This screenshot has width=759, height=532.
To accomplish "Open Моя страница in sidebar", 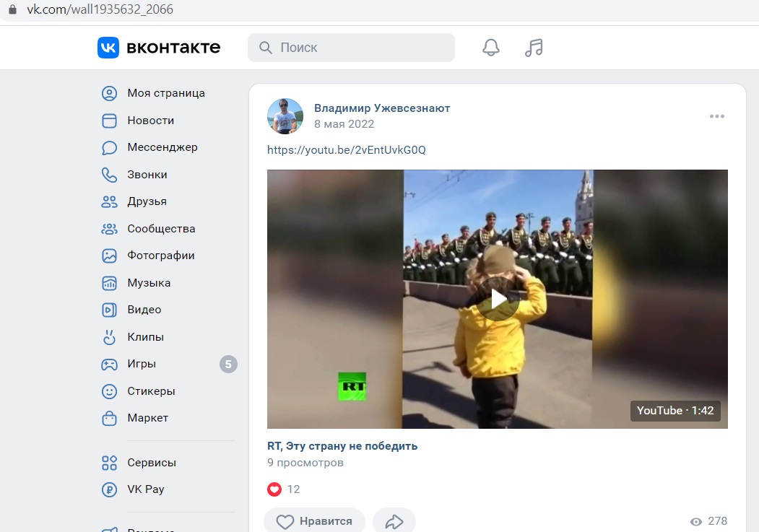I will [x=166, y=93].
